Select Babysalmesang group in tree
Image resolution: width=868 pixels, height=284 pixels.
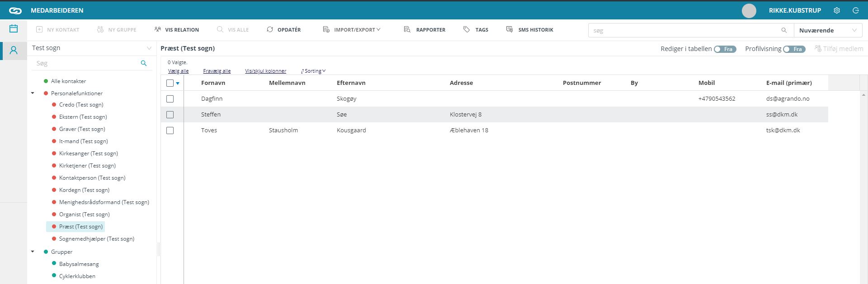tap(79, 264)
